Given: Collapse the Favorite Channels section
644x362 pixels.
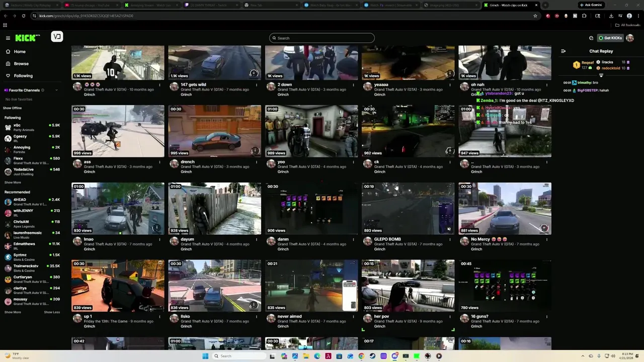Looking at the screenshot, I should pos(56,90).
